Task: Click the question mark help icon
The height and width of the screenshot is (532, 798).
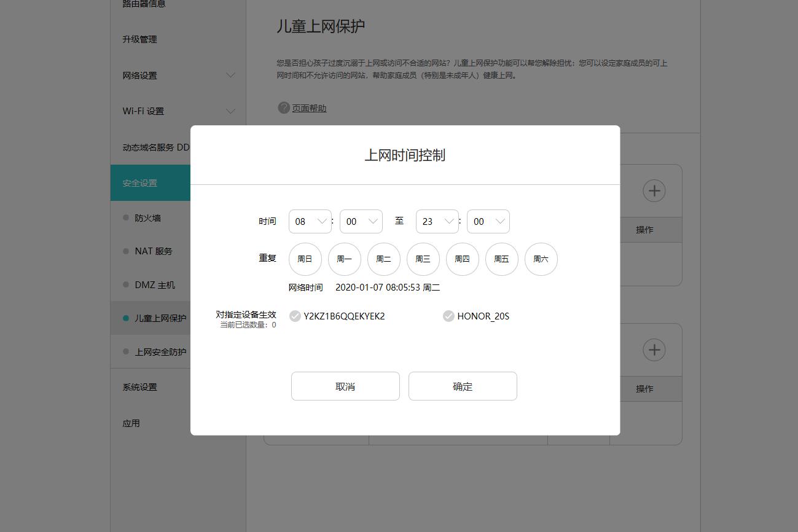Action: (x=283, y=107)
